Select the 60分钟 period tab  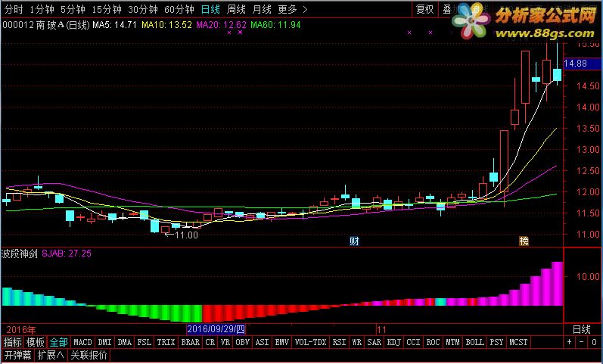179,9
